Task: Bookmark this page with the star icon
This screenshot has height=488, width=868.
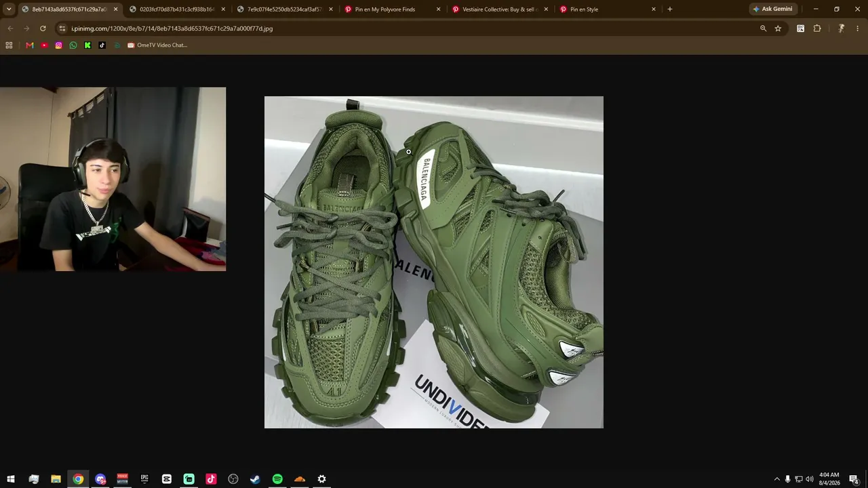Action: 778,28
